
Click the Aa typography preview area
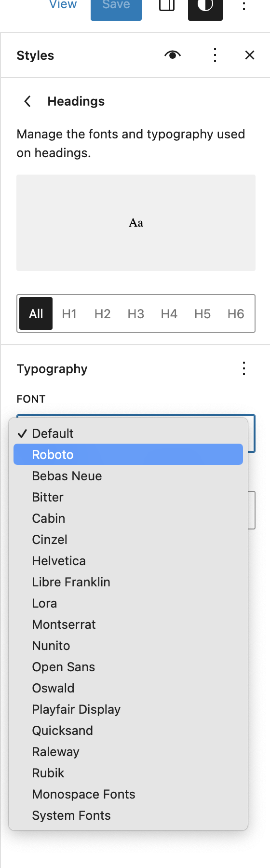(x=136, y=223)
